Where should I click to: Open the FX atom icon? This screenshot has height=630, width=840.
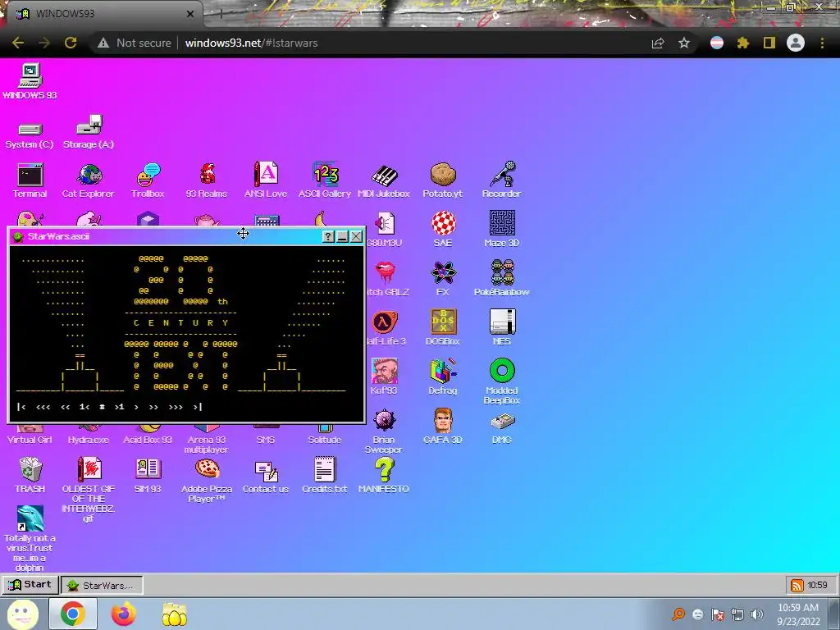pyautogui.click(x=443, y=272)
